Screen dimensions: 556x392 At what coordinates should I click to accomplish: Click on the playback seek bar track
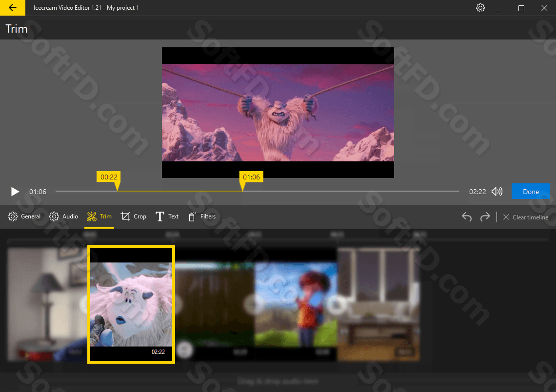[x=257, y=191]
